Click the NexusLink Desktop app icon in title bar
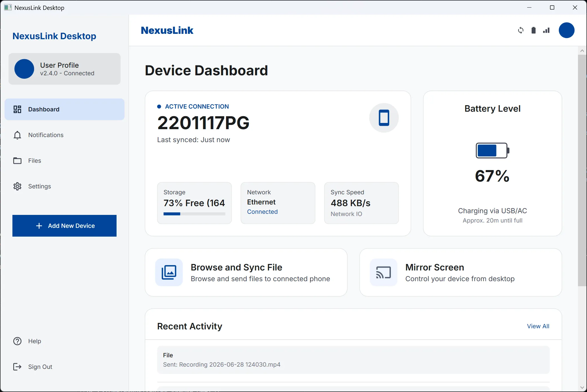 8,8
